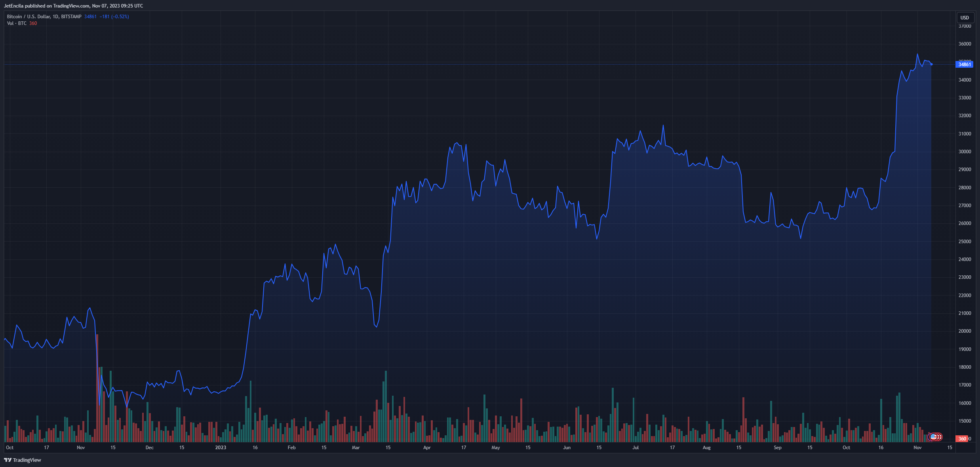
Task: Click the 2023 label on the time axis
Action: coord(221,448)
